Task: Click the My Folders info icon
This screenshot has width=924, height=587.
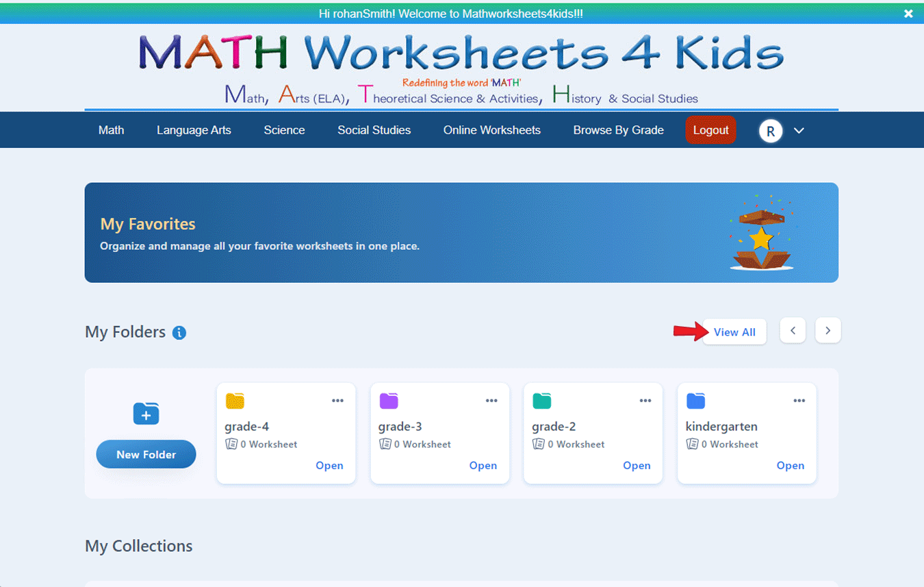Action: pos(179,333)
